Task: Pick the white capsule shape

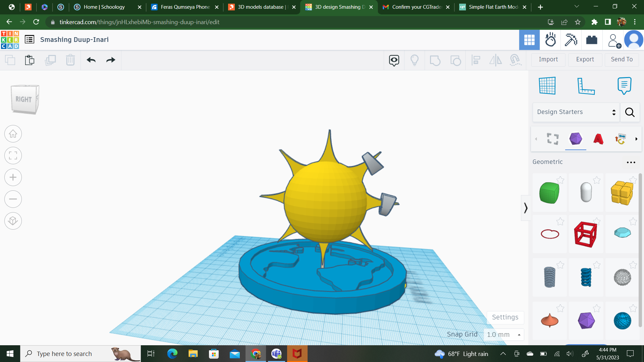Action: tap(586, 192)
